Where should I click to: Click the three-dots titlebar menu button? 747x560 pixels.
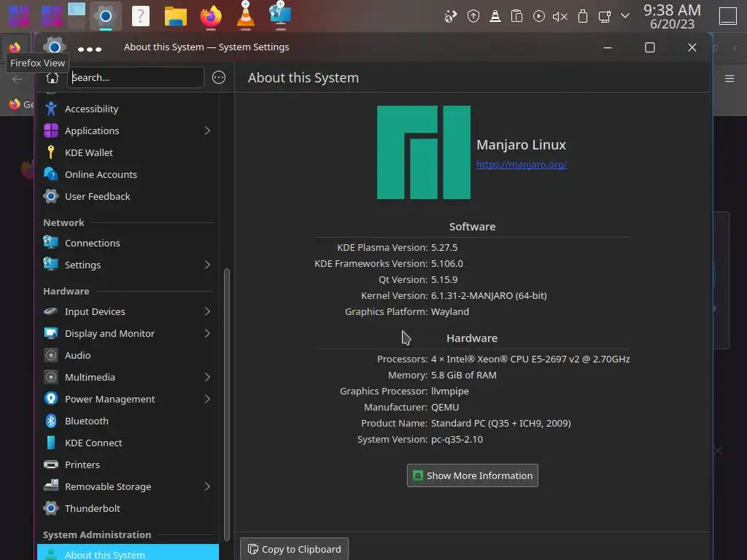(x=90, y=49)
